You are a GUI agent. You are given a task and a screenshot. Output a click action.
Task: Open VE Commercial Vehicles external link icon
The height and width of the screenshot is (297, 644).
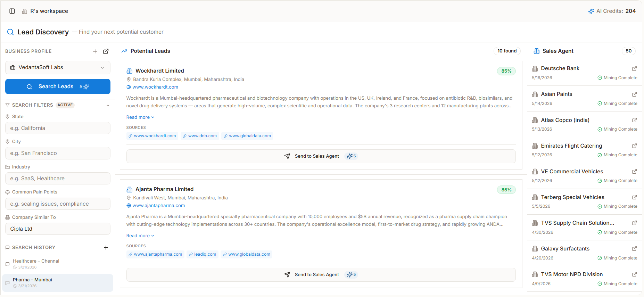click(634, 172)
